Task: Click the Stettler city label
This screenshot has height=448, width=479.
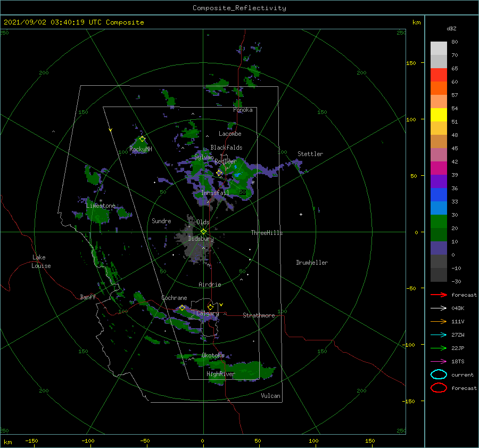Action: 310,154
